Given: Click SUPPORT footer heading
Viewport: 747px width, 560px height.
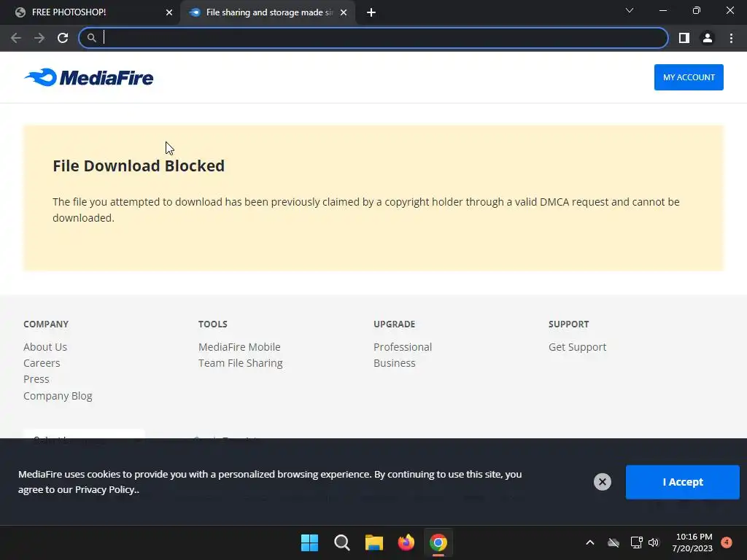Looking at the screenshot, I should point(569,324).
